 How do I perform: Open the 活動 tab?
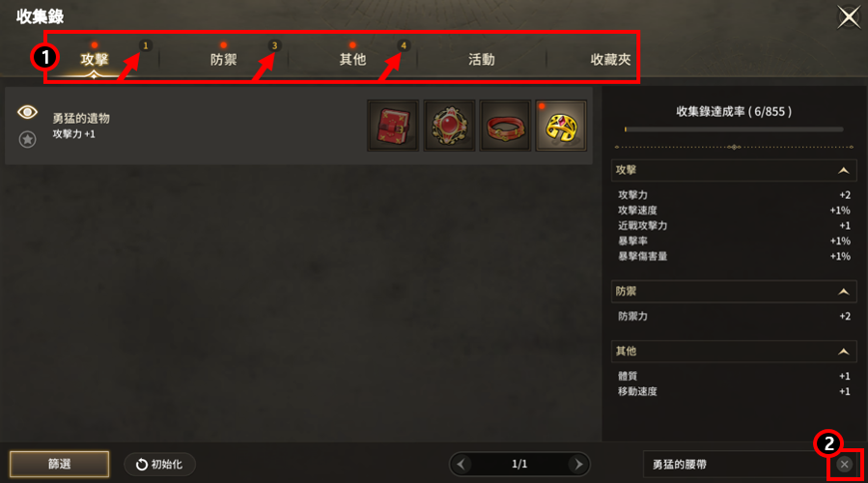coord(482,59)
